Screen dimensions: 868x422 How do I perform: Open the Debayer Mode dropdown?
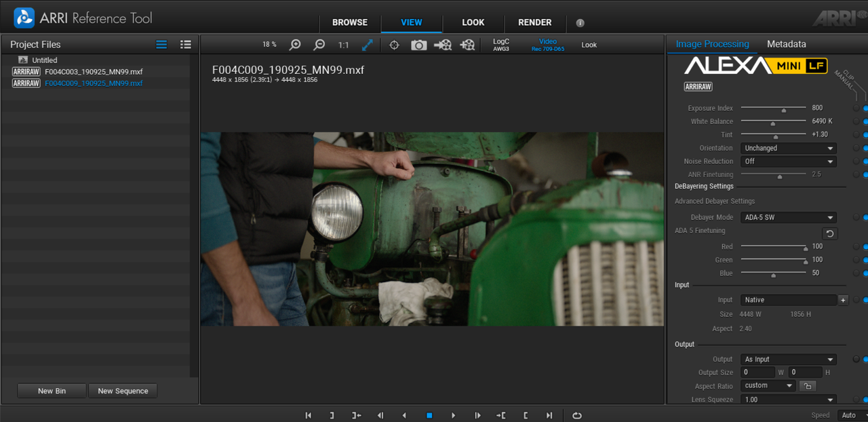point(789,218)
